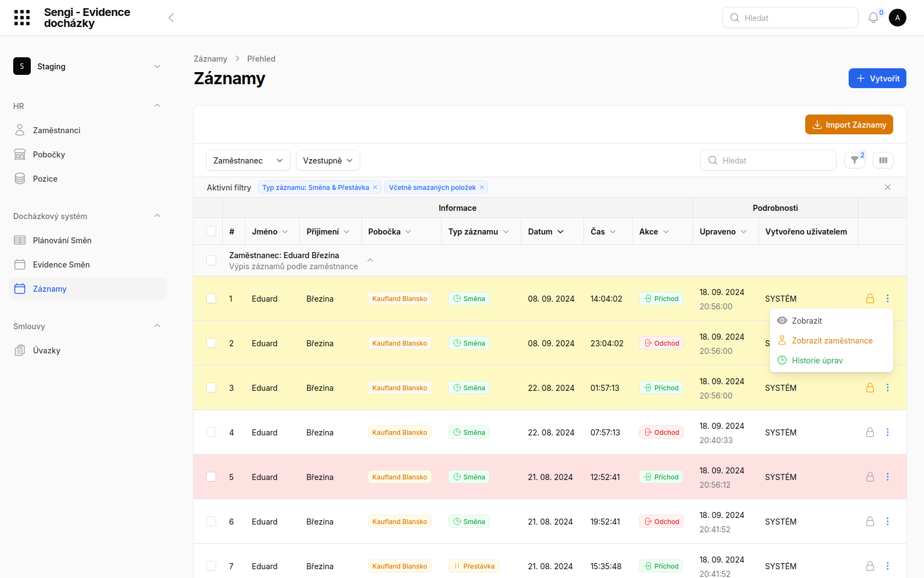Open the Staging workspace dropdown
This screenshot has width=924, height=578.
pyautogui.click(x=88, y=66)
